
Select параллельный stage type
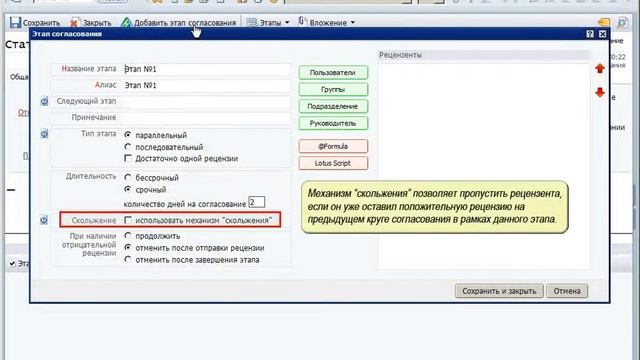click(x=128, y=135)
